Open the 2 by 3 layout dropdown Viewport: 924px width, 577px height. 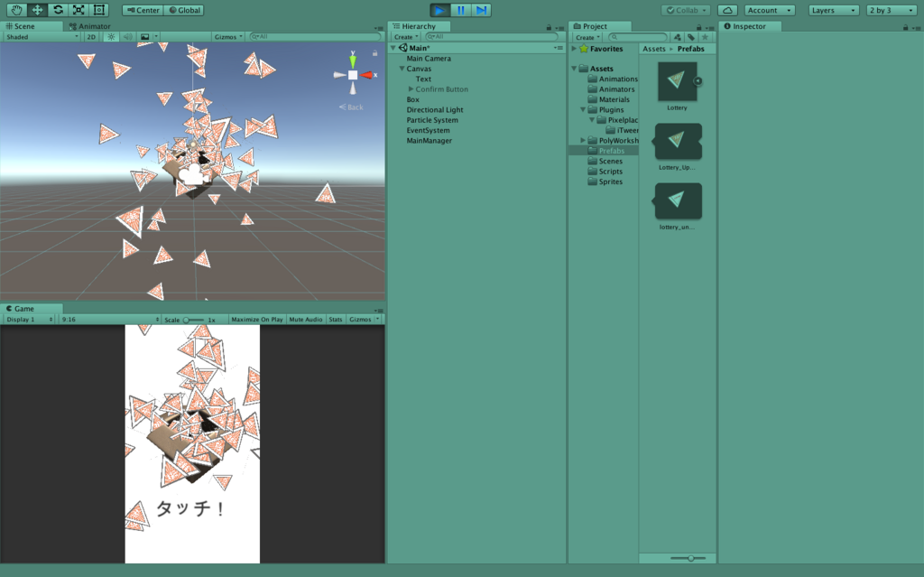pyautogui.click(x=891, y=10)
